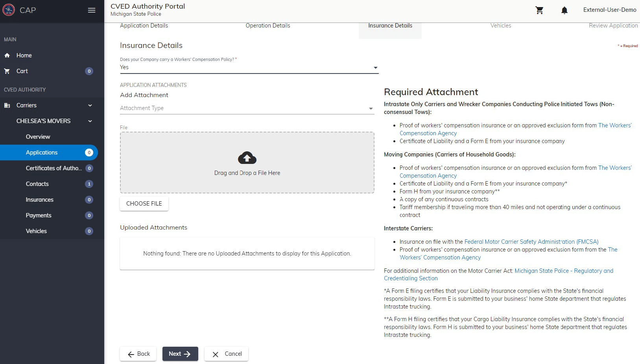Open Certificates of Authority sidebar item
The width and height of the screenshot is (640, 364).
(x=54, y=168)
